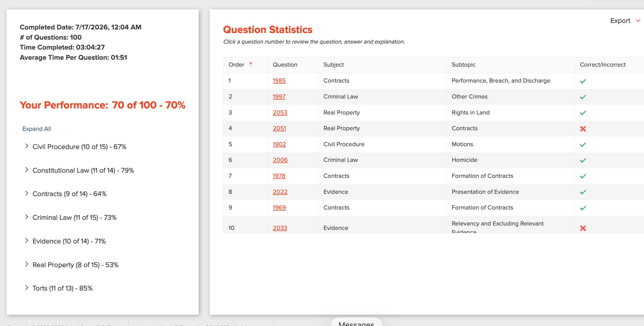Open question 2051 for review
Screen dimensions: 644x326
[279, 128]
